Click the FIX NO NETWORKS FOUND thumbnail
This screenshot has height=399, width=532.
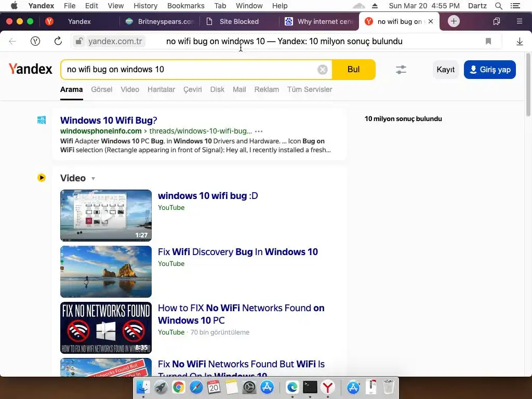(x=106, y=328)
